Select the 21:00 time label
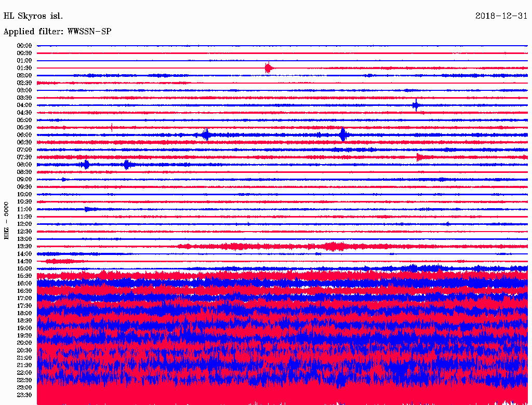This screenshot has height=405, width=532. [x=24, y=358]
